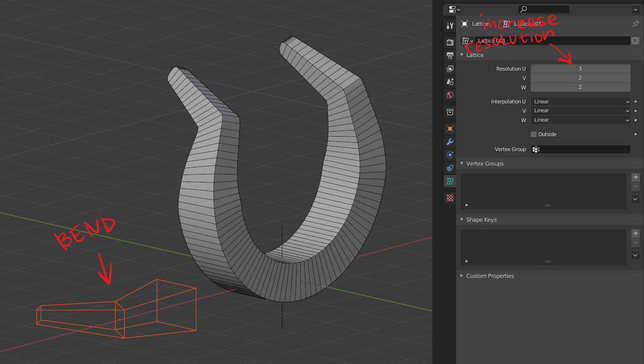
Task: Toggle fake user shield for Lattice.001
Action: pyautogui.click(x=635, y=41)
